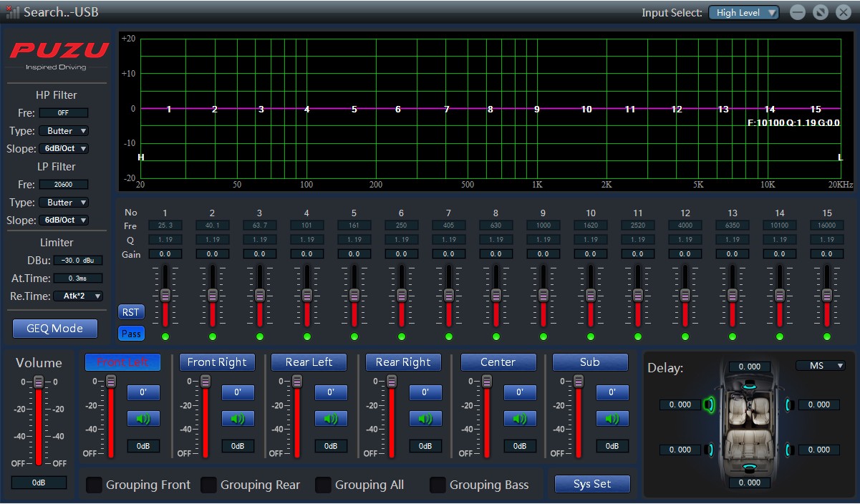Click the master volume 0dB value box
The width and height of the screenshot is (860, 504).
[x=39, y=483]
